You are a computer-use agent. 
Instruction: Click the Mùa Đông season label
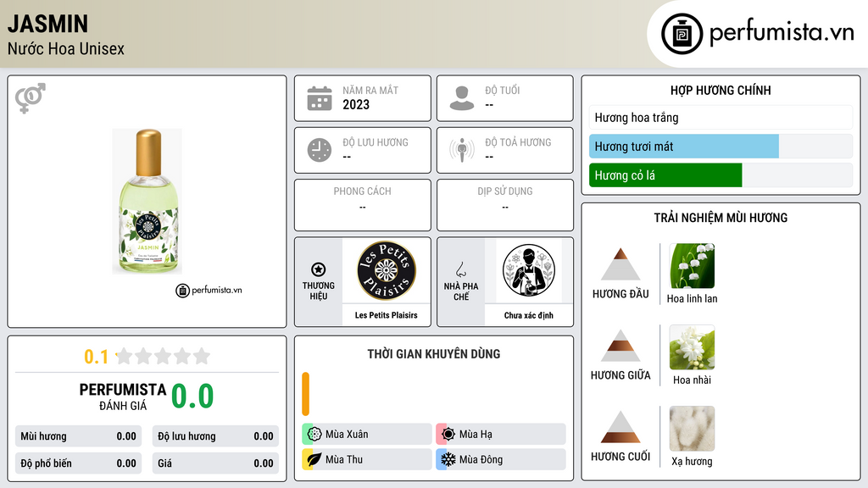[x=481, y=459]
